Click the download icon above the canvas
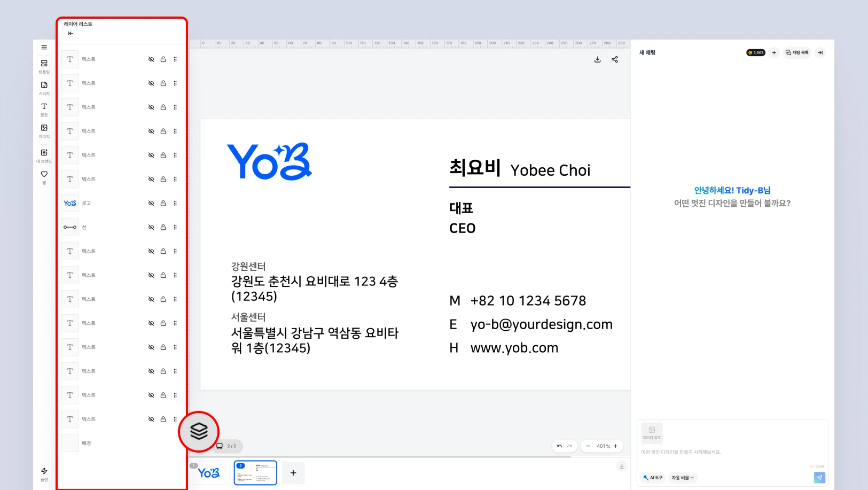868x490 pixels. click(x=598, y=59)
